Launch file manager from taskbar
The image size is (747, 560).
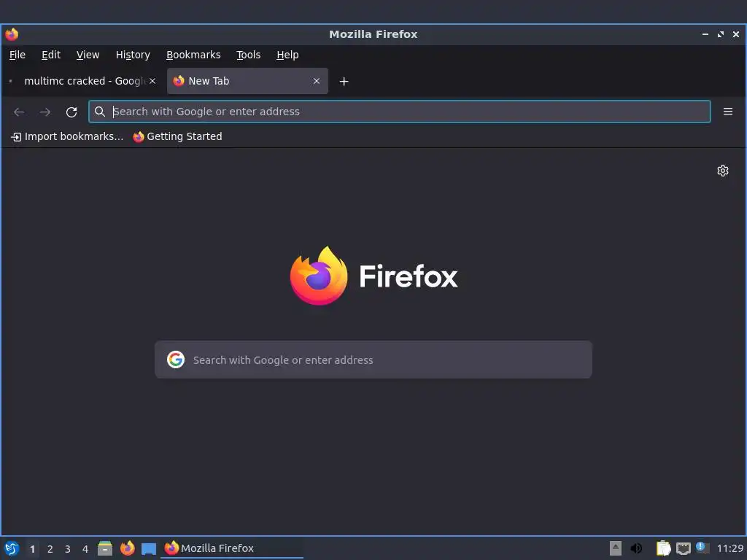[x=105, y=548]
